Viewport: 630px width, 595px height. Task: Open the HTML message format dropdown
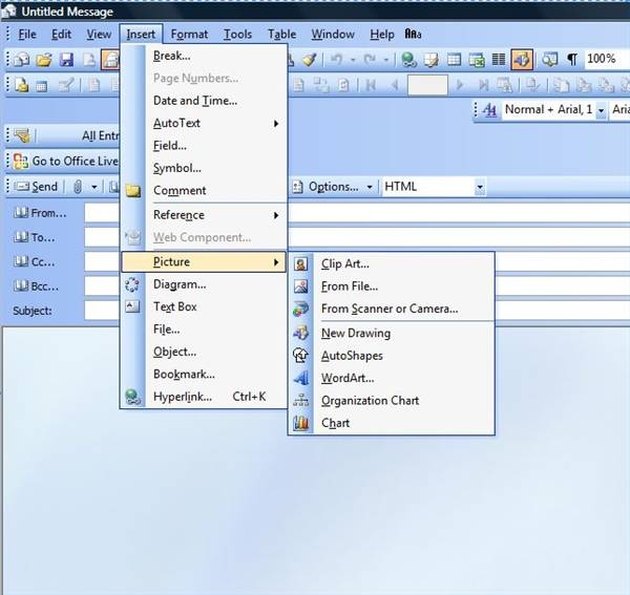(x=479, y=187)
